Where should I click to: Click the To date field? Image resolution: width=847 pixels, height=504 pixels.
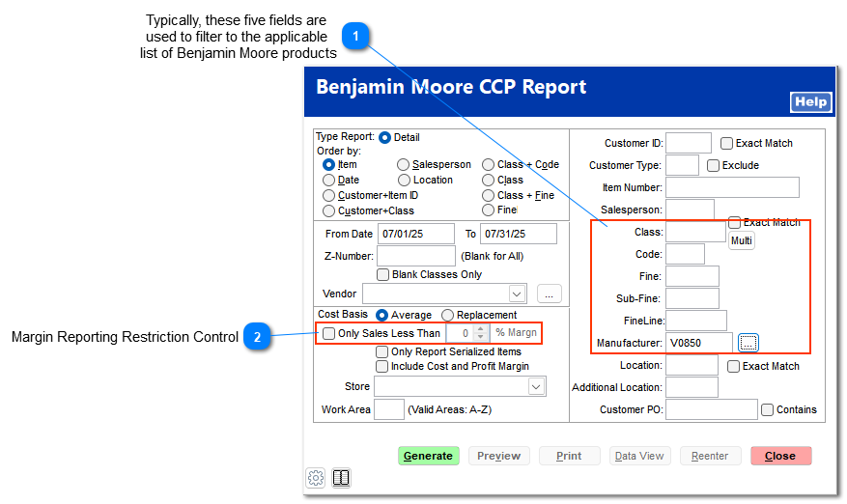click(x=518, y=234)
